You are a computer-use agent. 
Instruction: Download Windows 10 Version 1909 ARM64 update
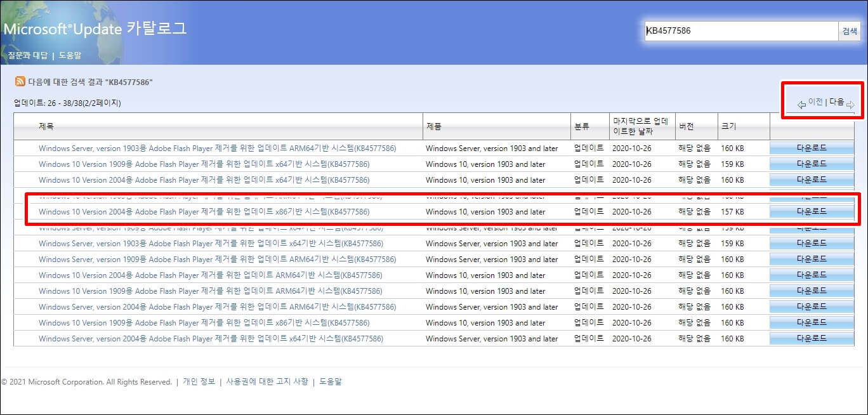click(812, 291)
